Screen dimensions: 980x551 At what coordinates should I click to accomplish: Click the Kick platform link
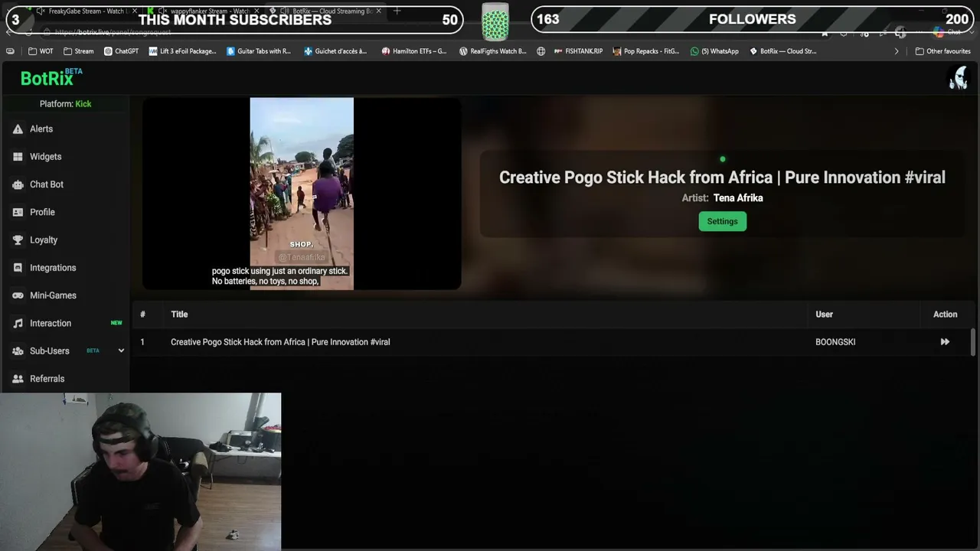pos(83,104)
